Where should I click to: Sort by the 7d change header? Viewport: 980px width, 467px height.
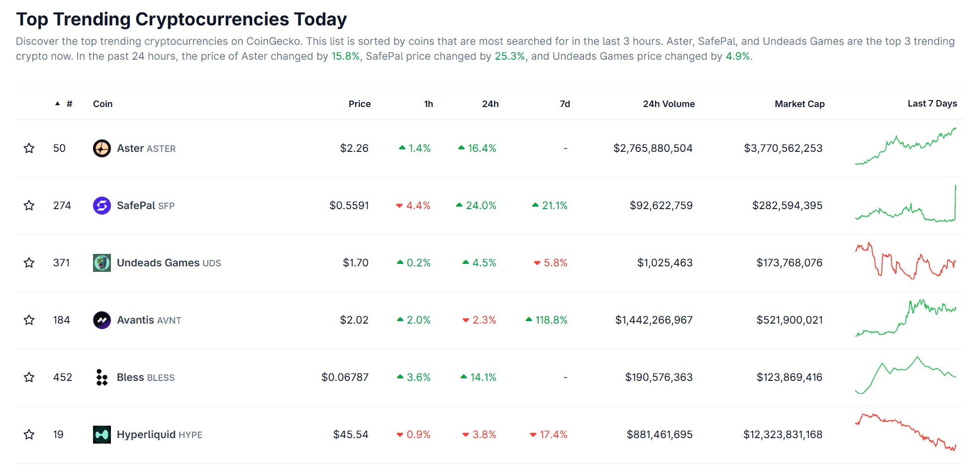(565, 104)
